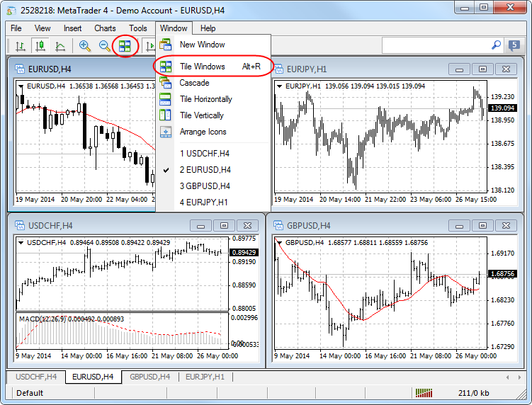Screen dimensions: 532x405
Task: Expand the EURJPY,H1 chart dropdown triangle
Action: [x=279, y=86]
